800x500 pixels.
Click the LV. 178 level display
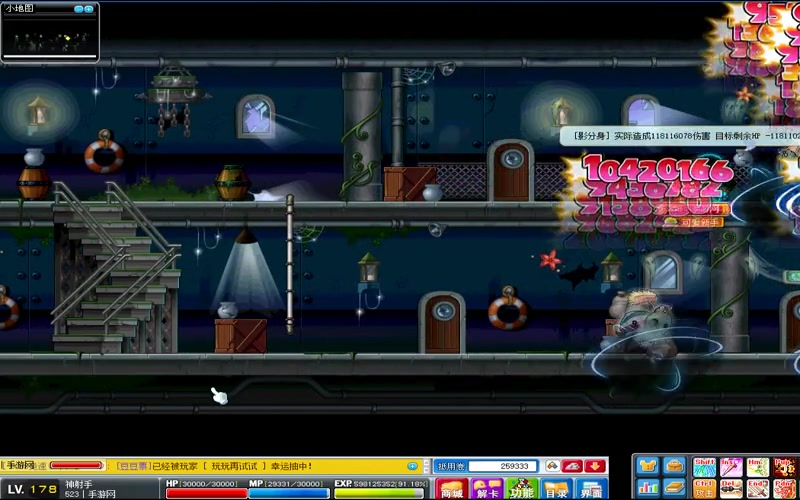32,490
